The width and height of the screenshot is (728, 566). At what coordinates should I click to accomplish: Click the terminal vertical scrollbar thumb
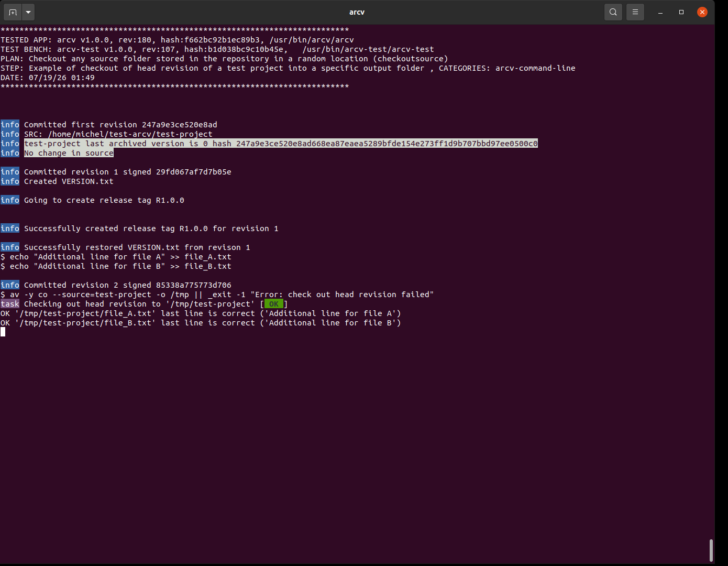click(711, 550)
